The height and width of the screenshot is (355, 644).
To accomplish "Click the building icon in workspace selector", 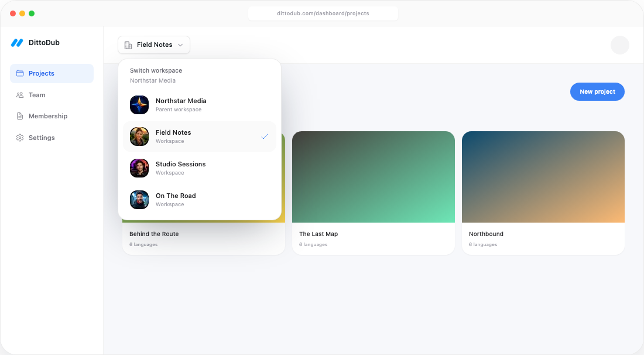I will click(128, 45).
